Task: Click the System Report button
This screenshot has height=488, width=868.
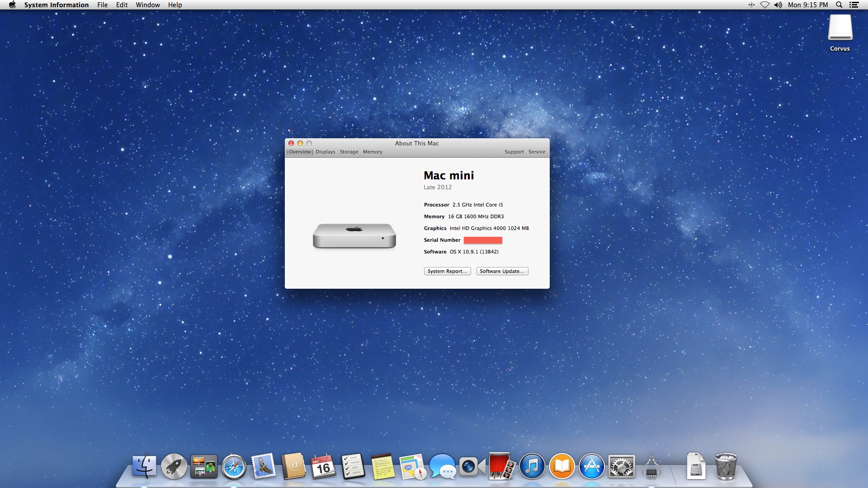Action: click(x=448, y=271)
